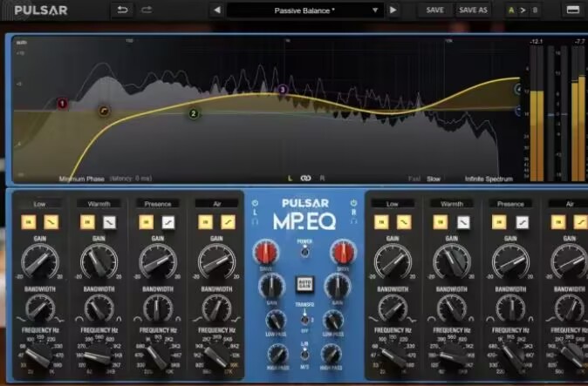Click the SAVE preset button

click(x=434, y=10)
